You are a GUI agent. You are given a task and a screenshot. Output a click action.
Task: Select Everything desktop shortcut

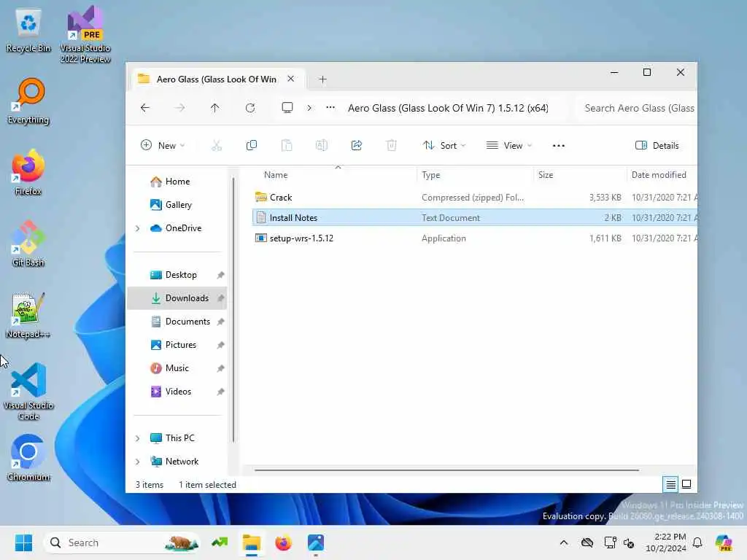pos(28,101)
